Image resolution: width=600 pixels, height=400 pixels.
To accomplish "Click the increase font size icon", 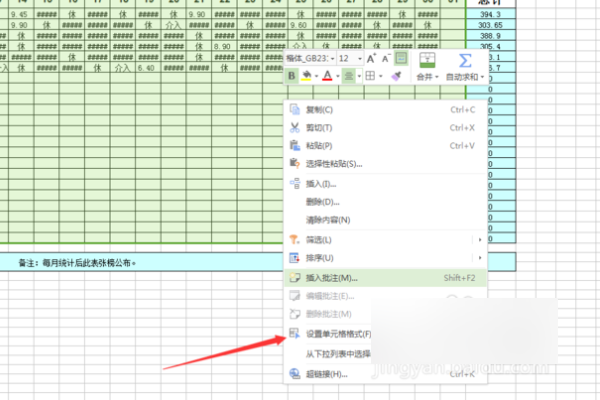I will tap(371, 59).
